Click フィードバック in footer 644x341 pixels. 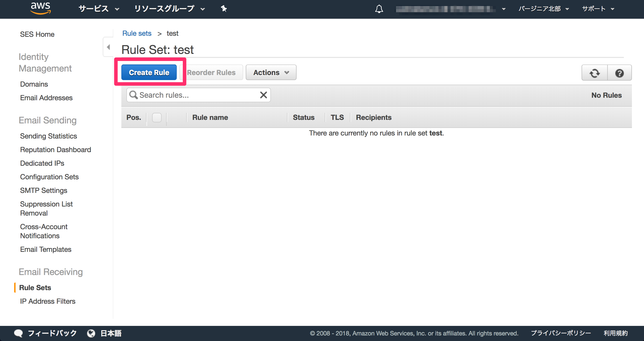point(52,333)
